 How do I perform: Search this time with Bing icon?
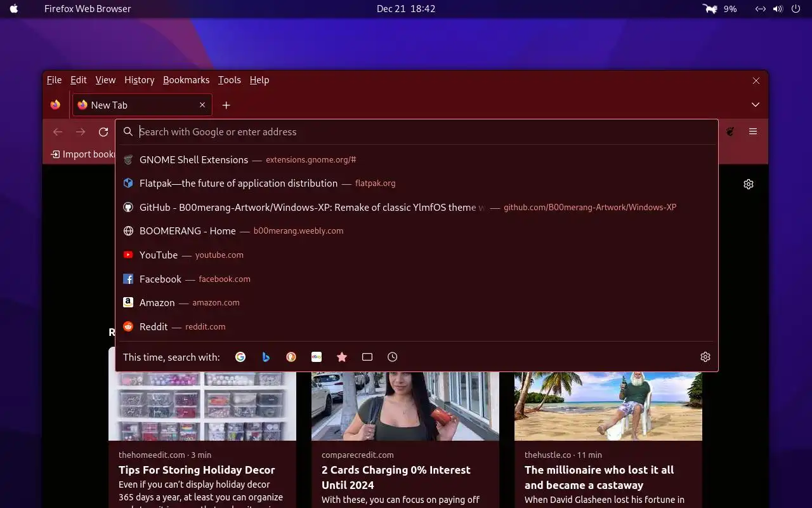(266, 357)
